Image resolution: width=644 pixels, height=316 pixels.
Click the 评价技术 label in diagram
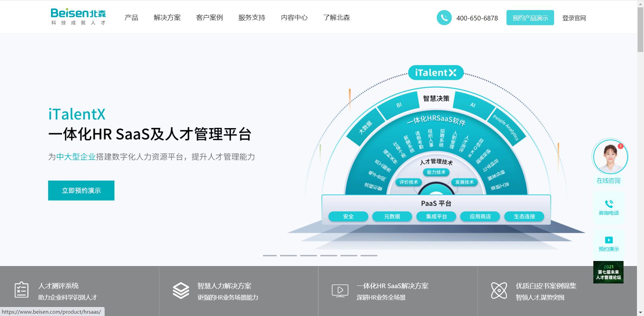point(409,182)
